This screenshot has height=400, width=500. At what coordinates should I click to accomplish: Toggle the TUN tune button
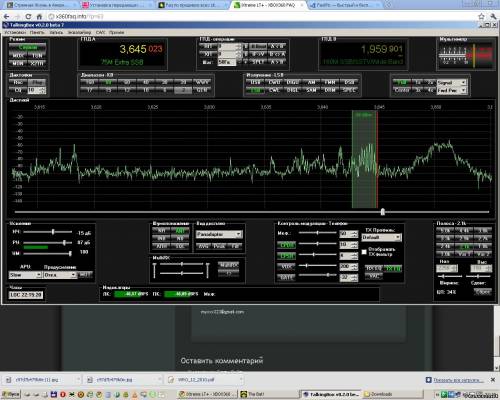click(37, 56)
